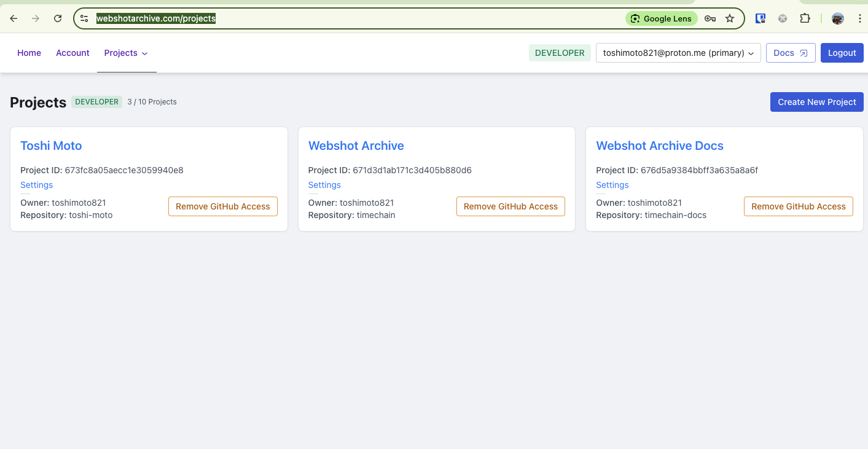Screen dimensions: 868x449
Task: Bookmark this page with the star icon
Action: coord(730,18)
